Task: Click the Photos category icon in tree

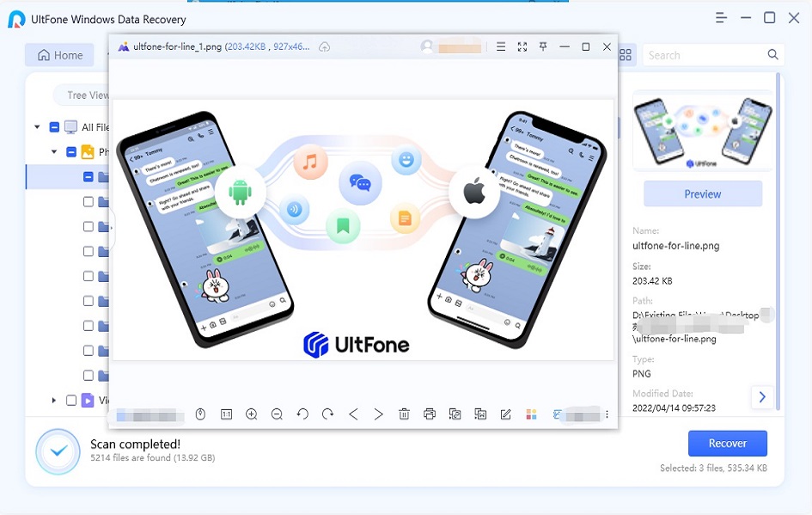Action: click(88, 152)
